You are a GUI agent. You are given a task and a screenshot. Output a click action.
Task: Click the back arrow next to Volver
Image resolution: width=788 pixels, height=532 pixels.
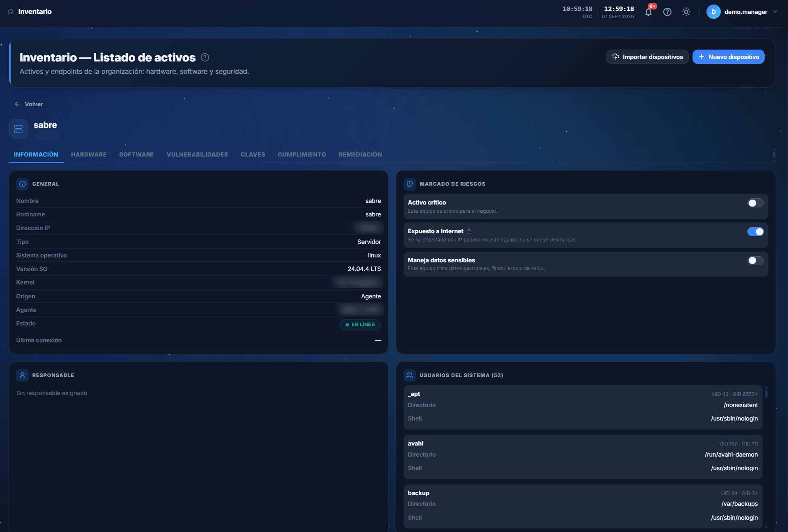17,104
